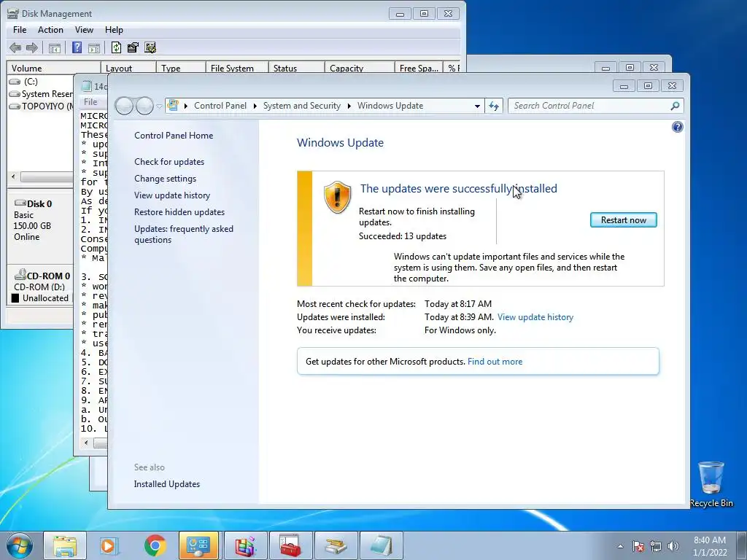747x560 pixels.
Task: Open File menu in Disk Management
Action: 20,29
